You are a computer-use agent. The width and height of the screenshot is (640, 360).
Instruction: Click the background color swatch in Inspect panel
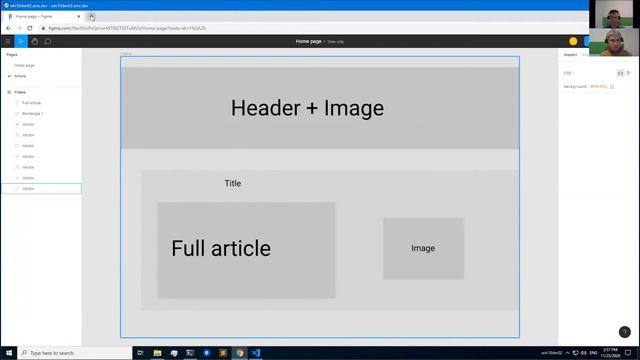pos(612,87)
